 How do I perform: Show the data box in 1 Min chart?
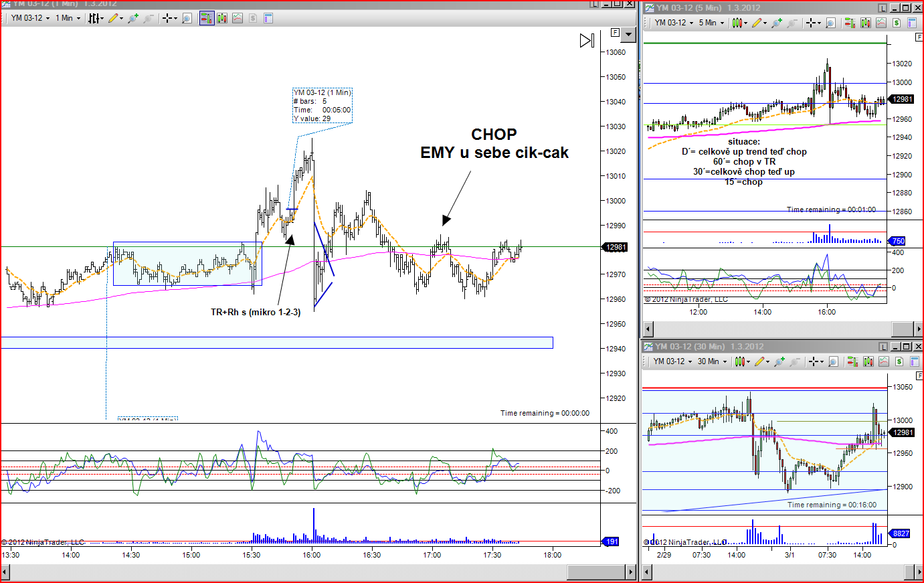tap(187, 18)
